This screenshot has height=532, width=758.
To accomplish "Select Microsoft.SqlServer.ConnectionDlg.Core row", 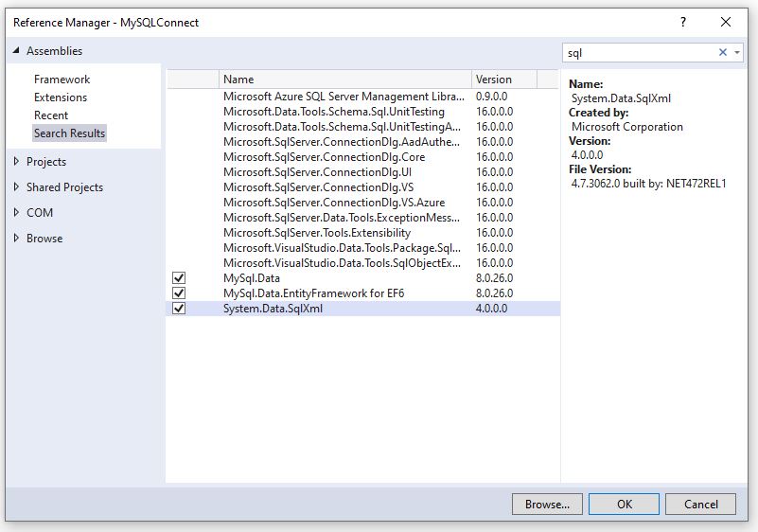I will 362,157.
